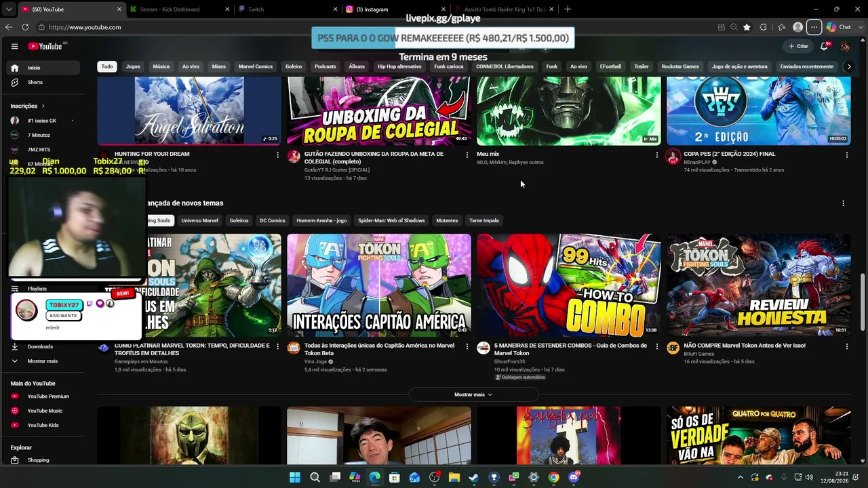Click the zoom-out magnifier in address bar
This screenshot has width=868, height=488.
[734, 27]
